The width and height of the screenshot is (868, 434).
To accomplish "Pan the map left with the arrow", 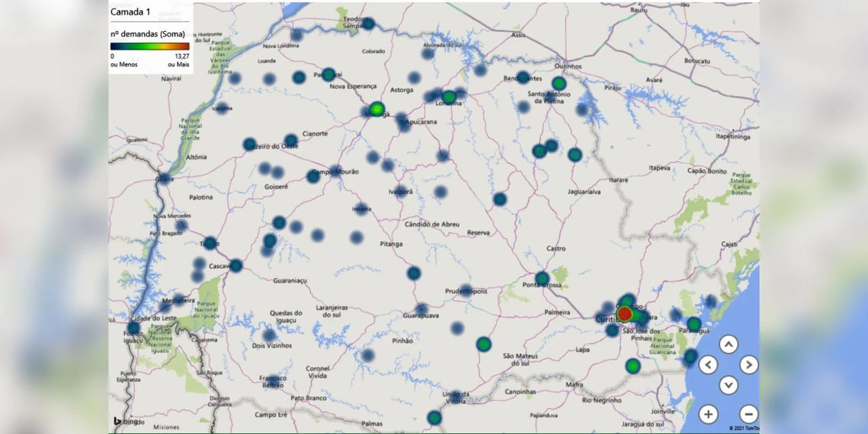I will [x=708, y=365].
